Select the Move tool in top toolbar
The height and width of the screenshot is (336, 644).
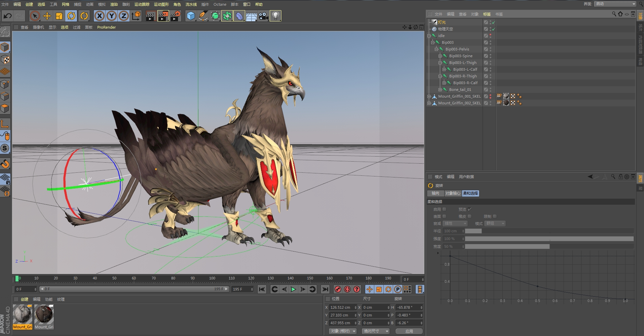coord(47,16)
